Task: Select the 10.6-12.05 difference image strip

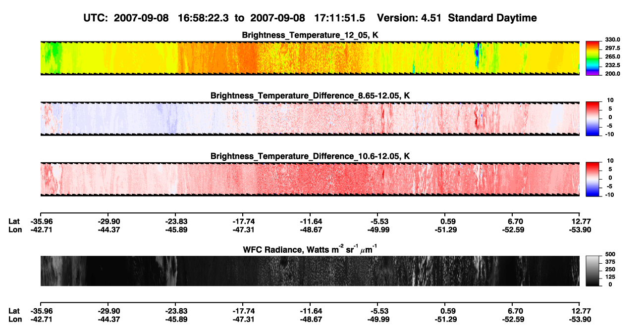Action: click(310, 179)
